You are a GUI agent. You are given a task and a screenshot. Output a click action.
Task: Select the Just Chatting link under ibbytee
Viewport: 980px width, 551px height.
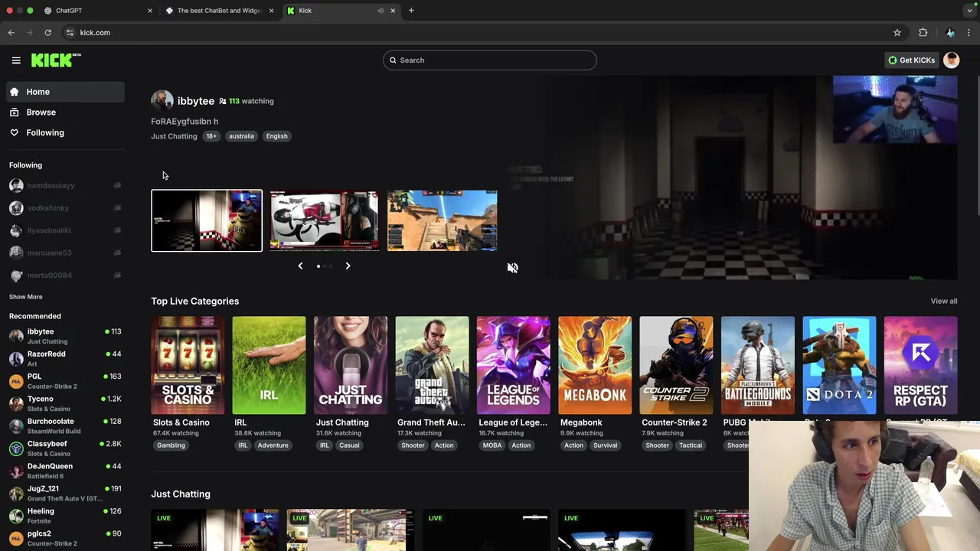click(x=174, y=136)
